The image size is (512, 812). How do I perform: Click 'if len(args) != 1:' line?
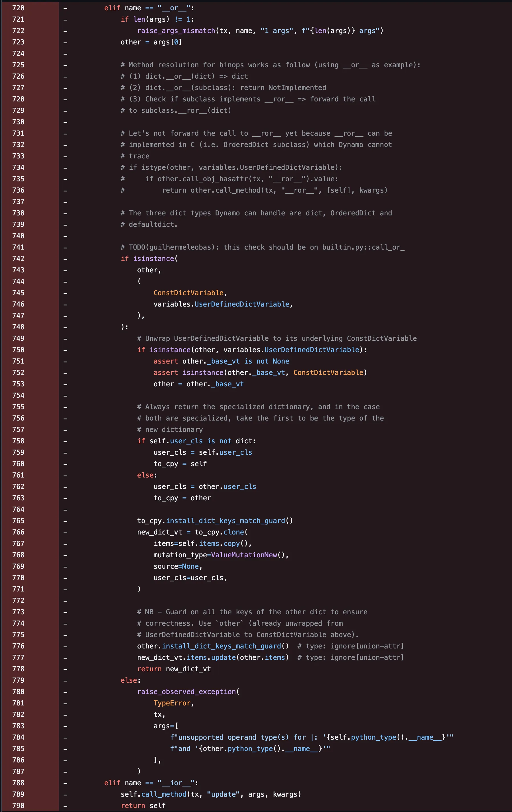coord(158,19)
